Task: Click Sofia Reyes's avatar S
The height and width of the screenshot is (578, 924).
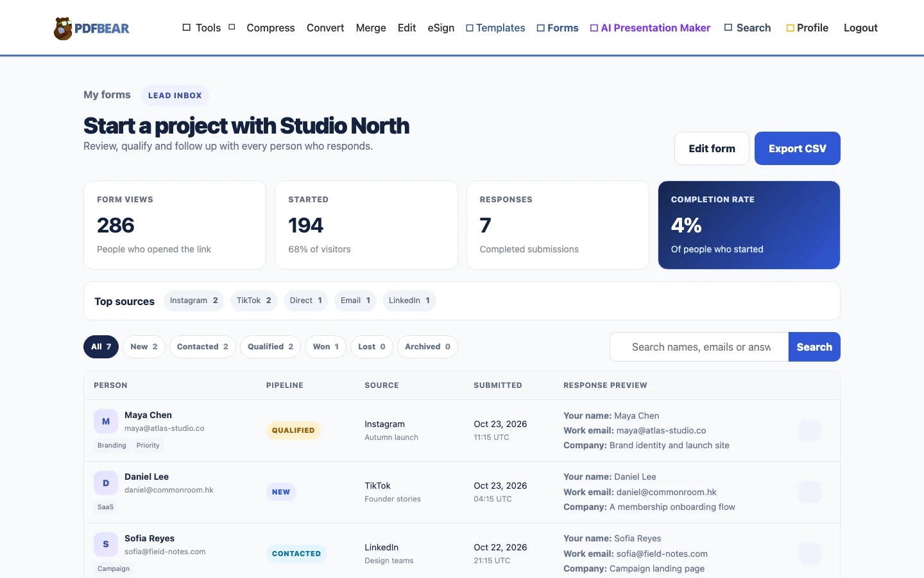Action: point(106,545)
